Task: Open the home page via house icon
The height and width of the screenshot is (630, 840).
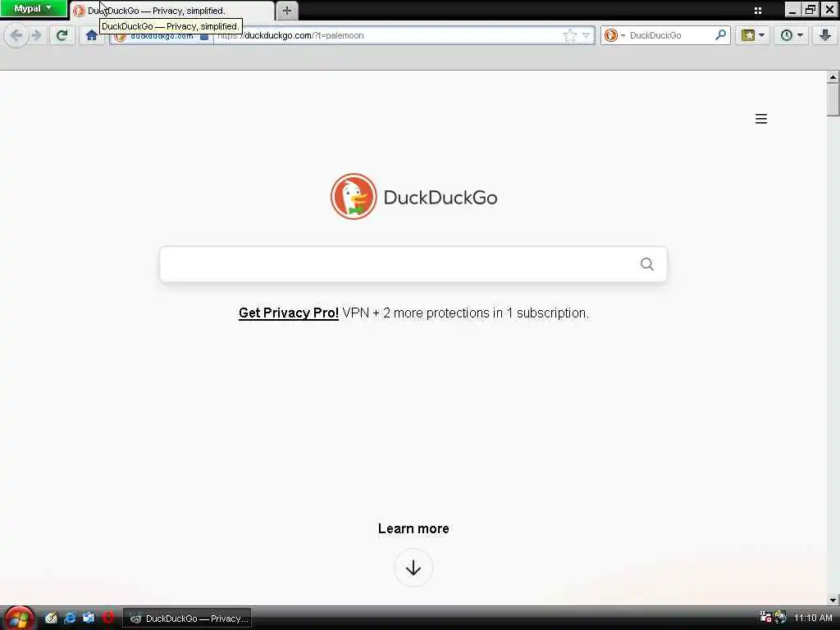Action: [x=92, y=36]
